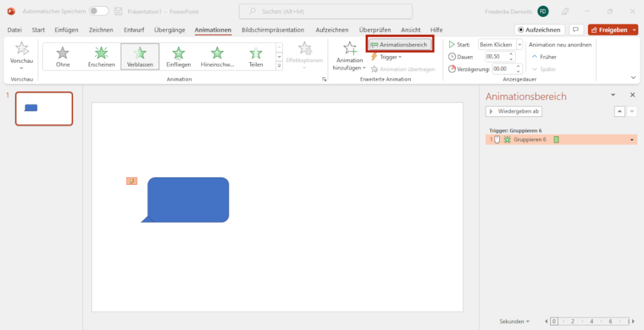Toggle the Animationsbereich pane button

(400, 45)
